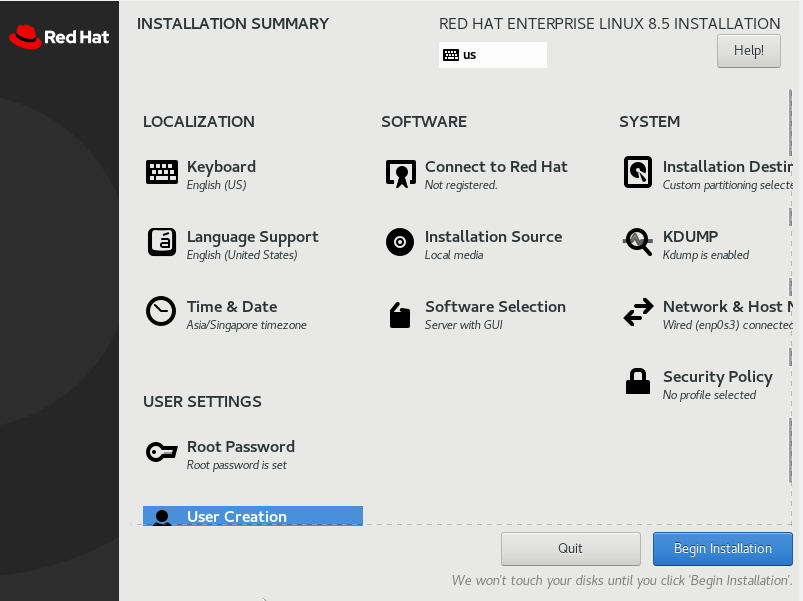Start setup with Begin Installation

(x=723, y=549)
